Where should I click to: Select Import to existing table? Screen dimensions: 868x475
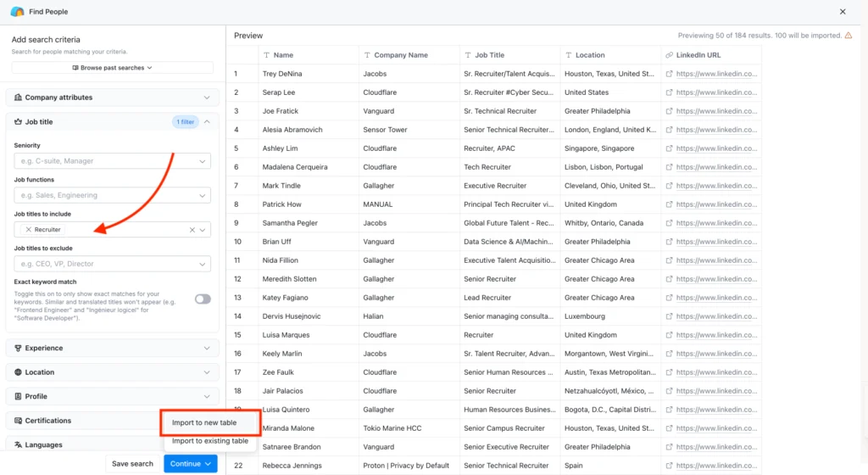click(209, 441)
